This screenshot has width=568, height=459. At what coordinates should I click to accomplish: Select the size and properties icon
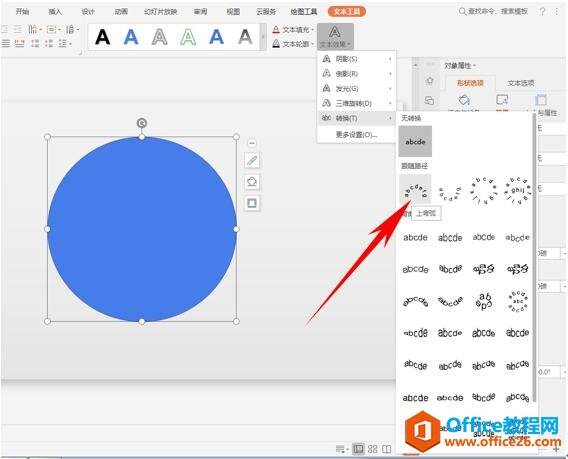tap(540, 100)
